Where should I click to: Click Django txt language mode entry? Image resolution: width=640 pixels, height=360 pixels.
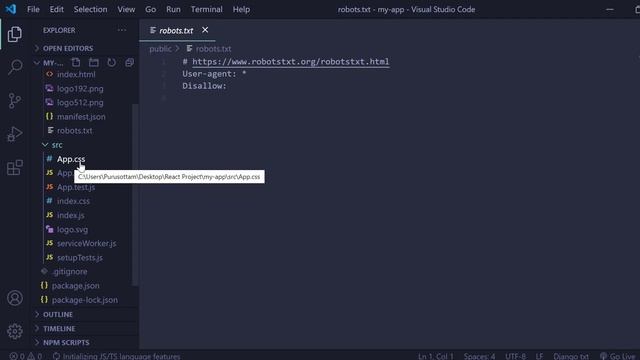pyautogui.click(x=571, y=356)
